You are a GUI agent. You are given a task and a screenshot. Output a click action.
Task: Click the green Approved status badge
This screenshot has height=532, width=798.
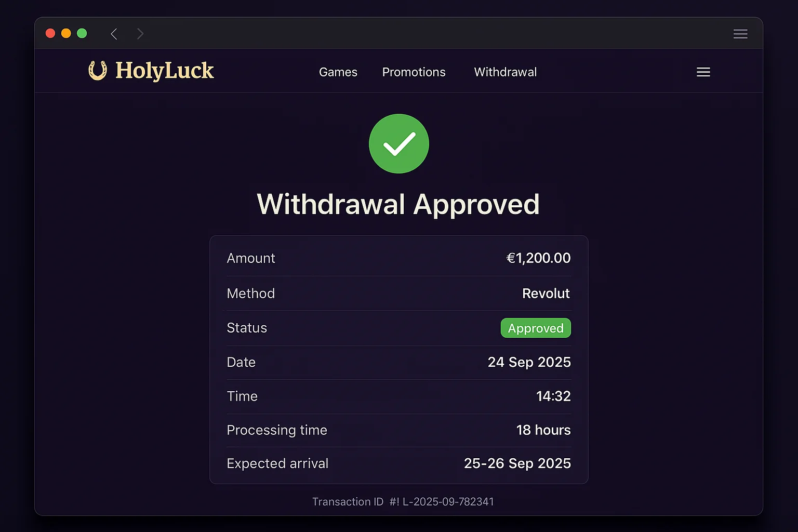pos(535,328)
